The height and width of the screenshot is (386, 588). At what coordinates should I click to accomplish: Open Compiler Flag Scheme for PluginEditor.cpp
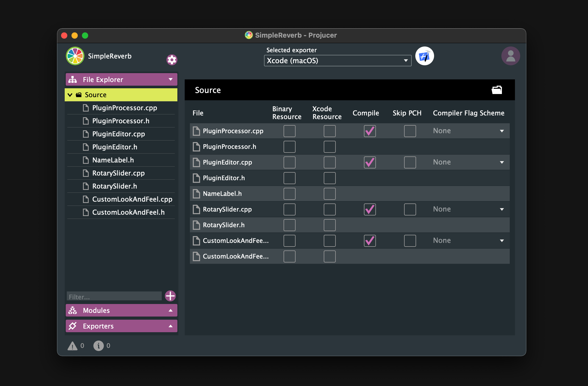click(469, 162)
